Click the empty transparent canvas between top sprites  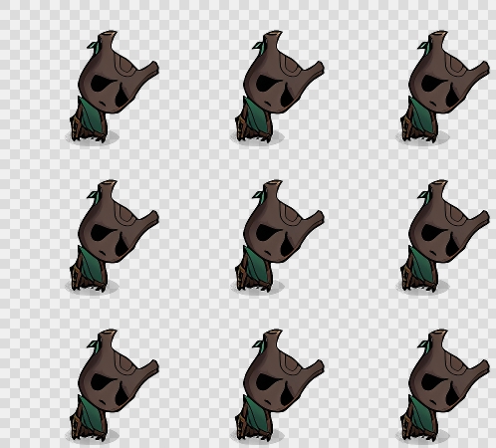coord(196,87)
